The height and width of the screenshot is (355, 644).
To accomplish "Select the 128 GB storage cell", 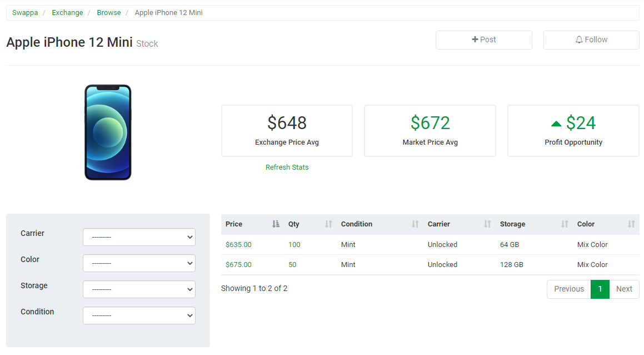I will coord(512,265).
